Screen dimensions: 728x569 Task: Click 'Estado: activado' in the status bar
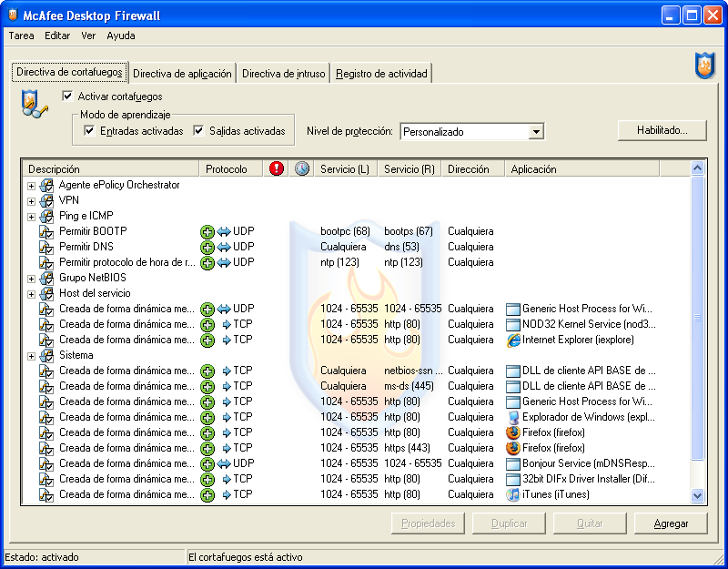(x=42, y=557)
